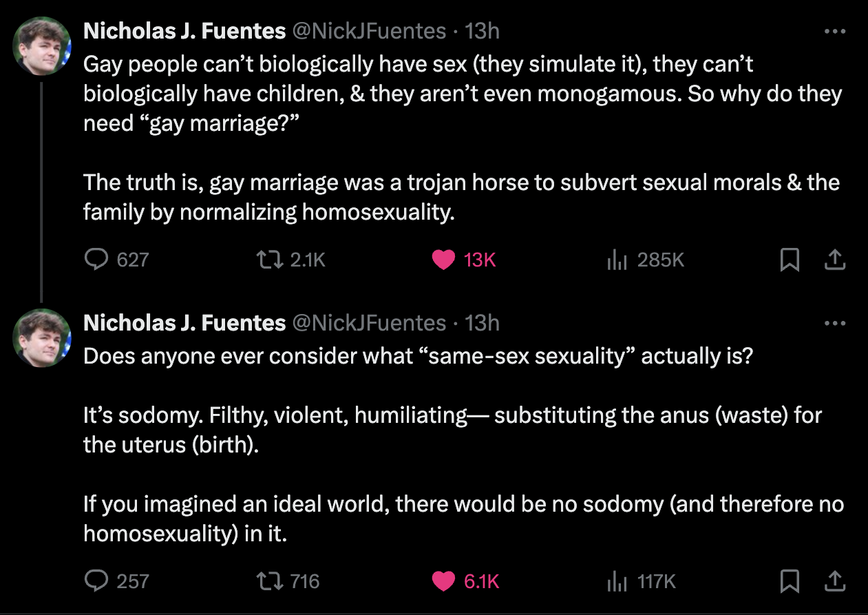Image resolution: width=868 pixels, height=615 pixels.
Task: Share the second tweet
Action: (x=834, y=581)
